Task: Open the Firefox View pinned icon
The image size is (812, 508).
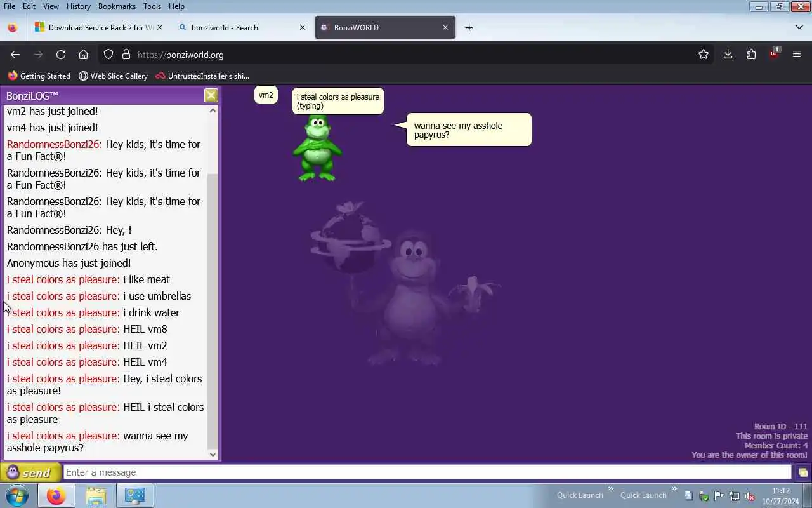Action: pos(12,27)
